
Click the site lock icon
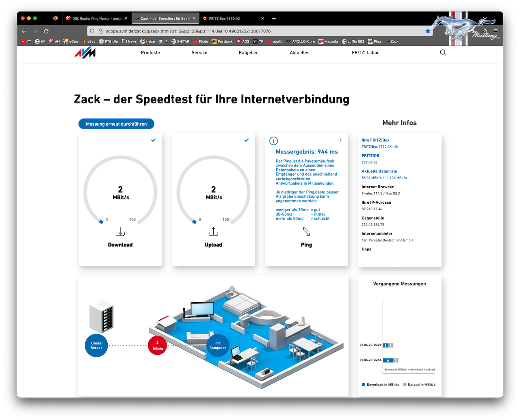pos(100,31)
